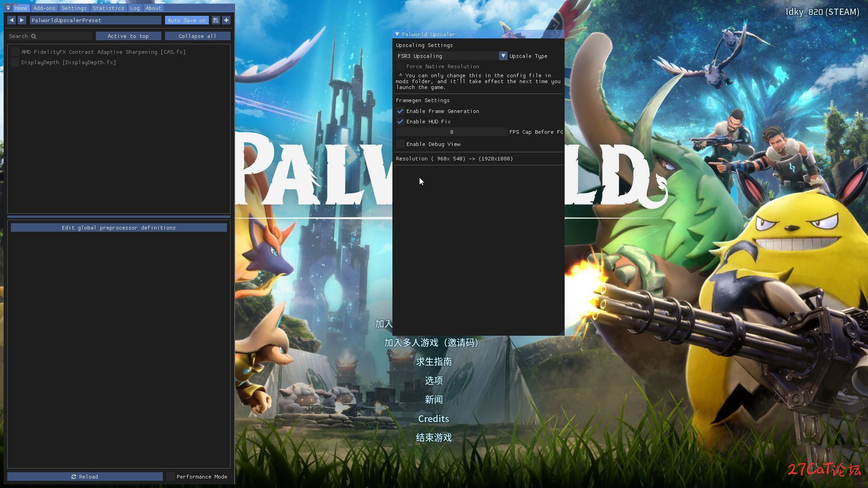Screen dimensions: 868x488
Task: Select DisplayDepth [DisplayDepth.fx] entry
Action: click(x=69, y=62)
